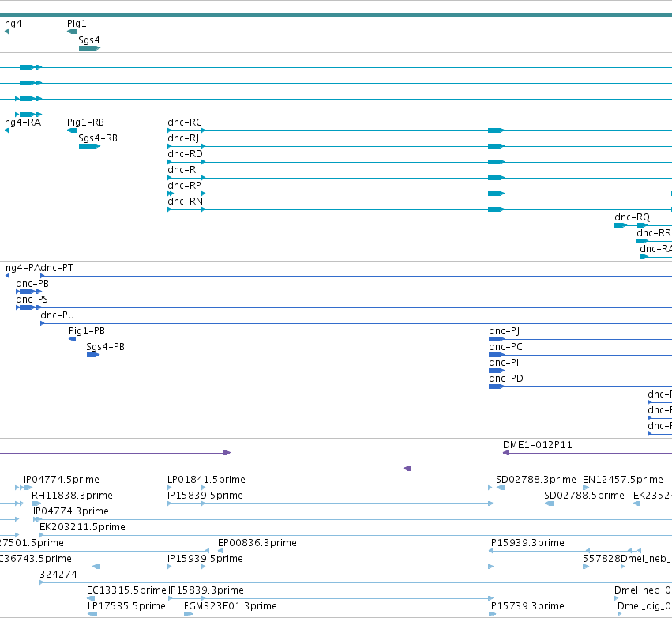Screen dimensions: 672x618
Task: Select EST SD02788.3prime
Action: tap(536, 480)
